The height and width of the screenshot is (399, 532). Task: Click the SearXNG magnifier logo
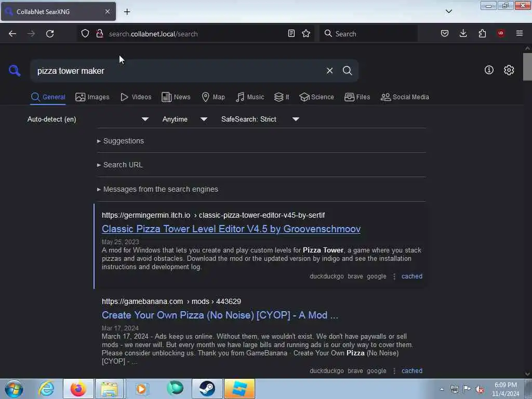(x=14, y=71)
